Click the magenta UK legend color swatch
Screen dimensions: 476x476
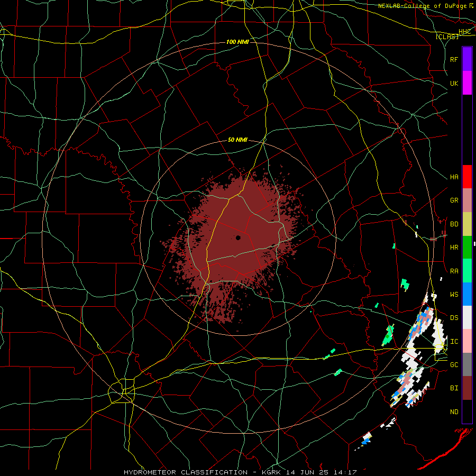pyautogui.click(x=467, y=83)
